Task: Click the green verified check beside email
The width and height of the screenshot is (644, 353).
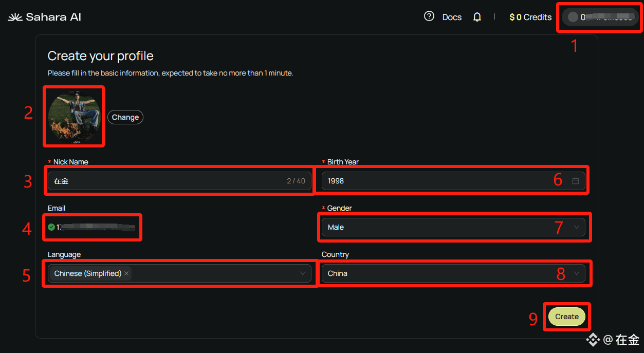Action: (51, 227)
